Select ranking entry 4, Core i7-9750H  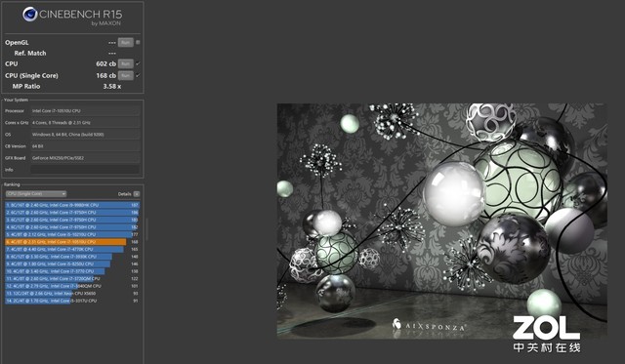pyautogui.click(x=72, y=227)
